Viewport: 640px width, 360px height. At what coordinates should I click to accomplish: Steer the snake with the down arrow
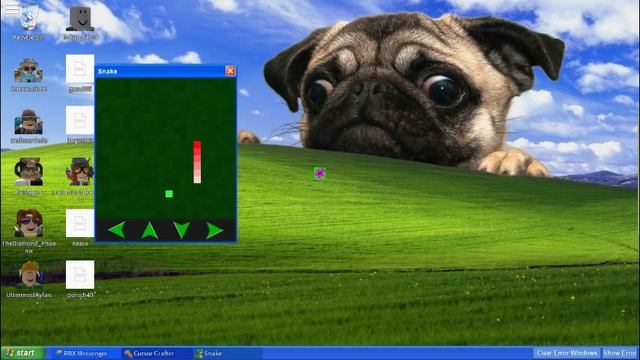[x=182, y=230]
